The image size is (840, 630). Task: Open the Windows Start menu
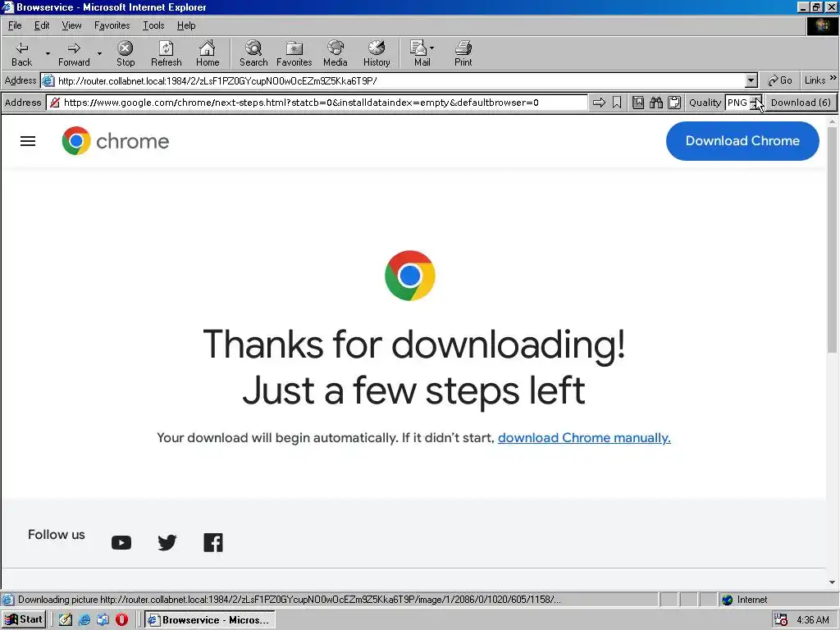(24, 620)
